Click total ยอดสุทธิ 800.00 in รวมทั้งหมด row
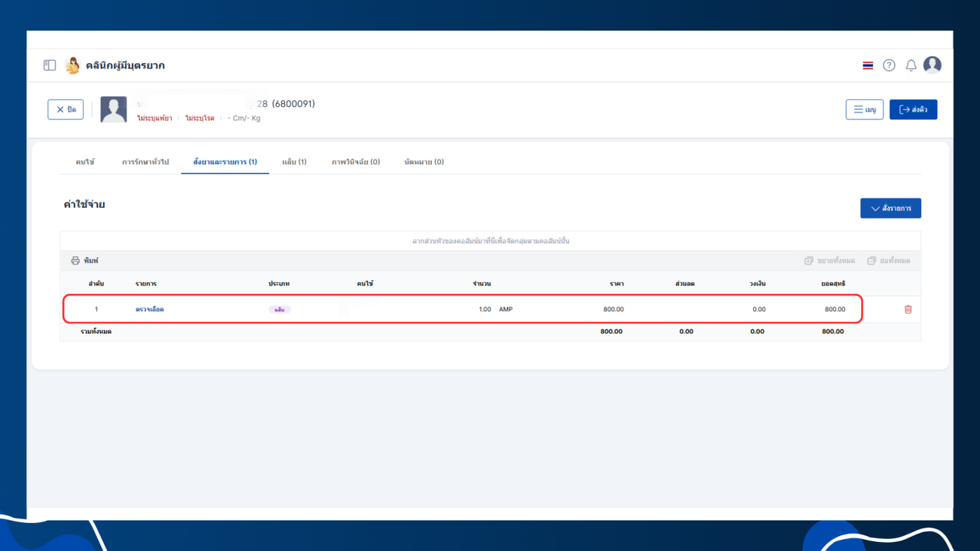The height and width of the screenshot is (551, 980). (833, 332)
